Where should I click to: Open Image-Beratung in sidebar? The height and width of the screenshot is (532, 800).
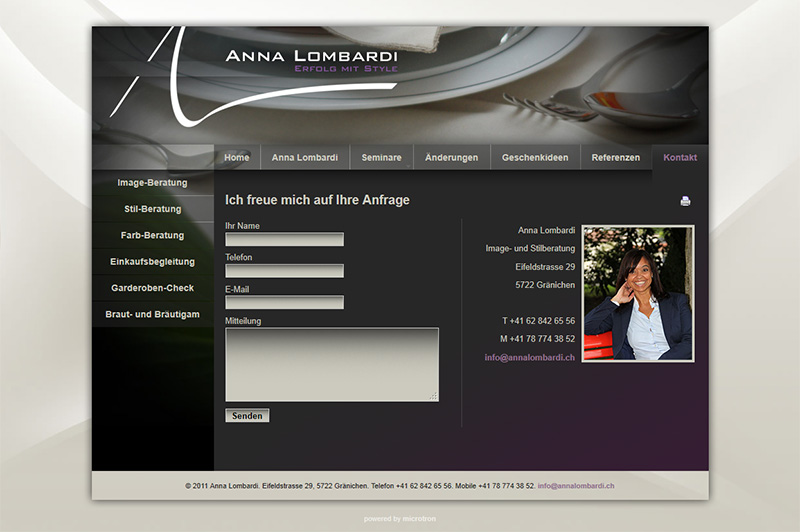coord(152,183)
